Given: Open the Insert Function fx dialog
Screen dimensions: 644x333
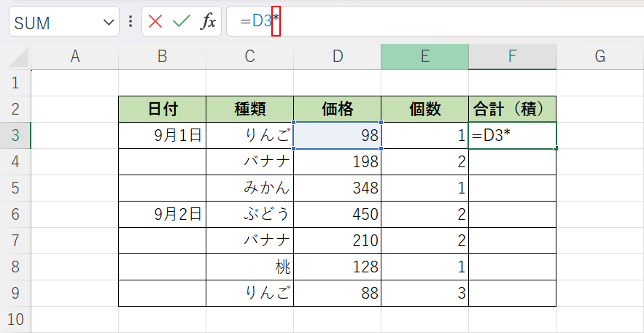Looking at the screenshot, I should coord(208,22).
